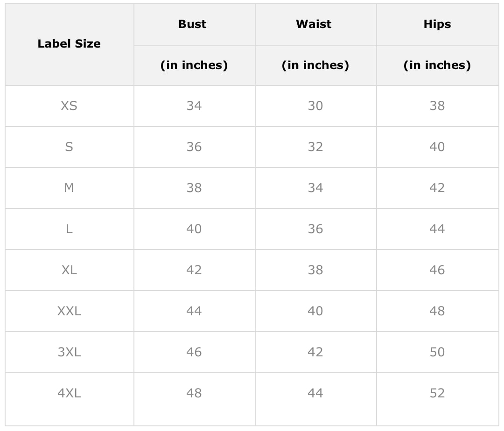Select the XS size label cell
The height and width of the screenshot is (431, 504).
pyautogui.click(x=69, y=106)
